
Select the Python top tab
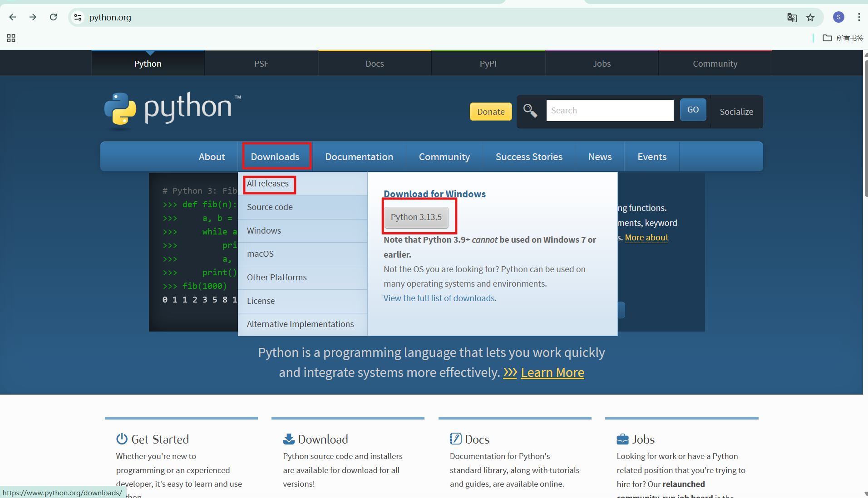click(148, 63)
